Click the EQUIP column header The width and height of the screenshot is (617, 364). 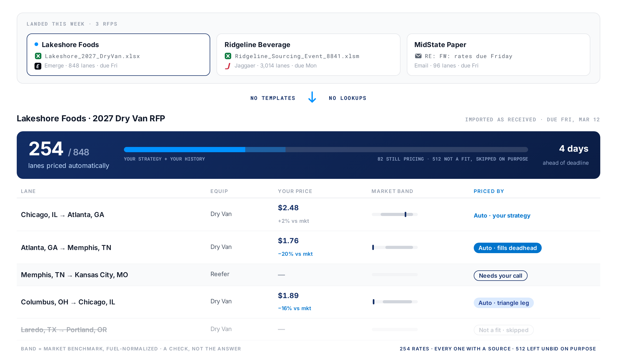coord(219,191)
